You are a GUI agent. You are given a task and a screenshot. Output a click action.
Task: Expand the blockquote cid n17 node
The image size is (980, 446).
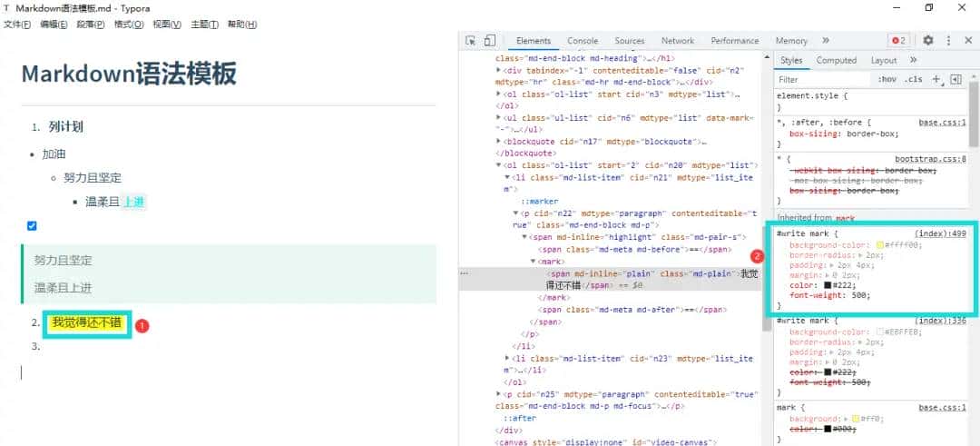[x=498, y=142]
